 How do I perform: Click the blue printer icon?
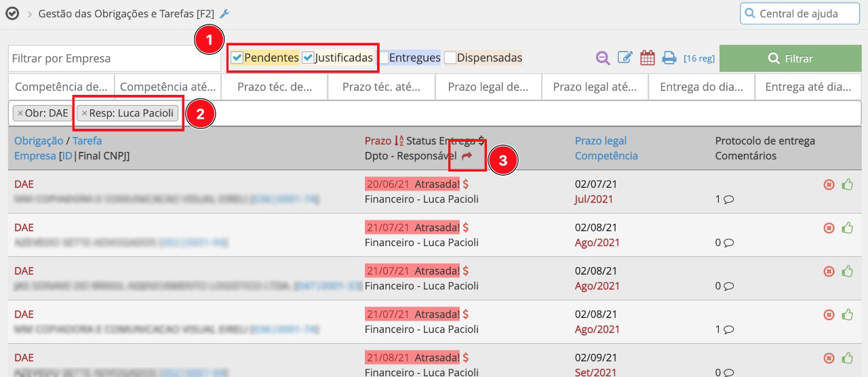click(x=669, y=58)
